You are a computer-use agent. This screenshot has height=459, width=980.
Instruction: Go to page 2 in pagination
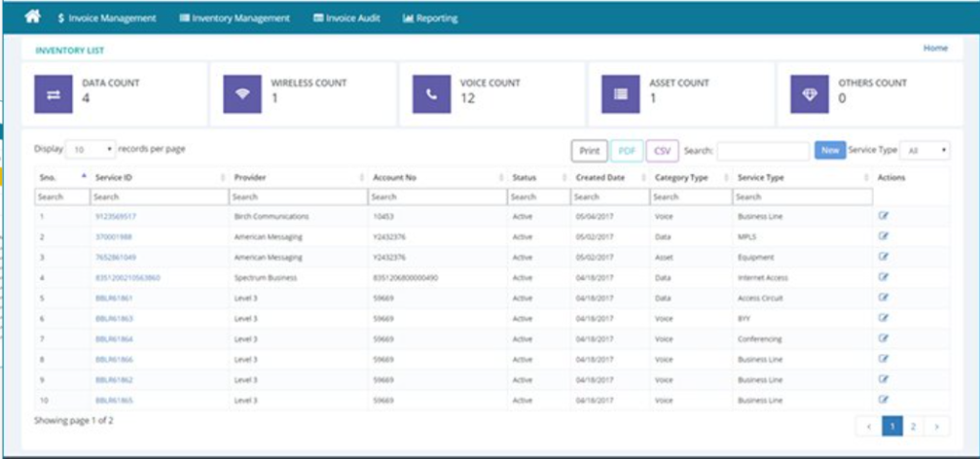coord(913,426)
